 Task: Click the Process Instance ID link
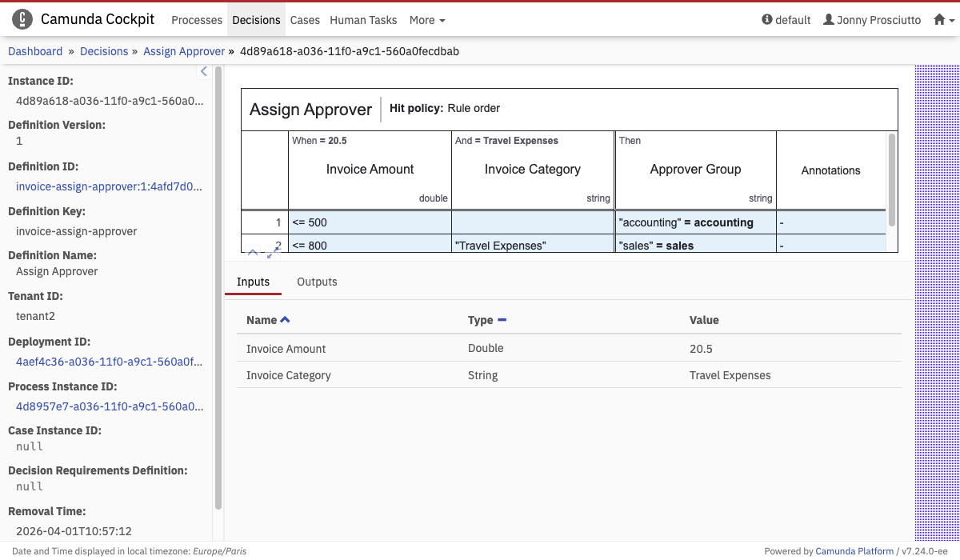click(109, 406)
